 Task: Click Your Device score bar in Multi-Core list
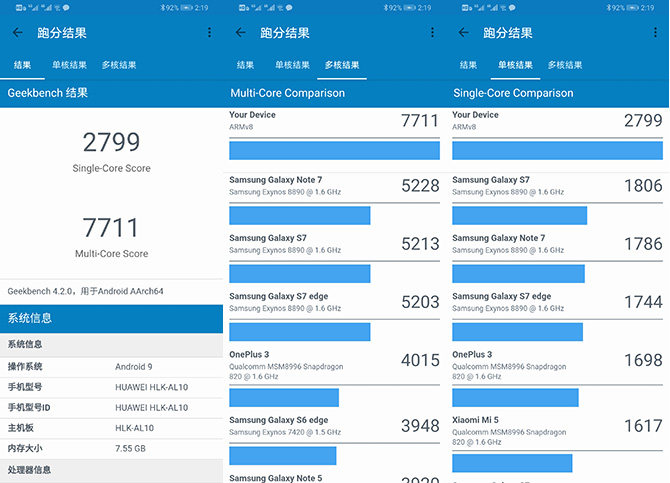pos(334,150)
